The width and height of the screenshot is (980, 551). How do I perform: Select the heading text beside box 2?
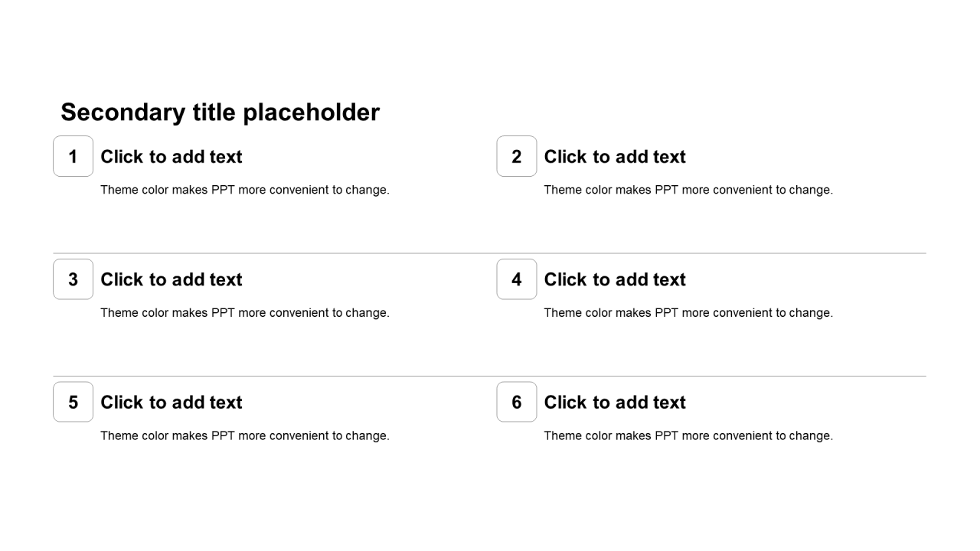coord(615,157)
